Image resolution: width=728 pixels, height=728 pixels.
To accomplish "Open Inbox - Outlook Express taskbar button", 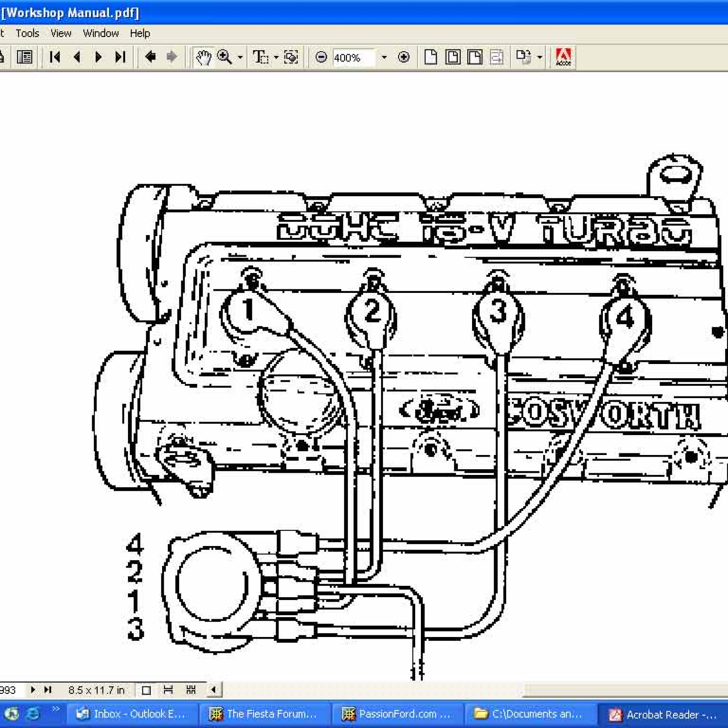I will click(x=133, y=714).
